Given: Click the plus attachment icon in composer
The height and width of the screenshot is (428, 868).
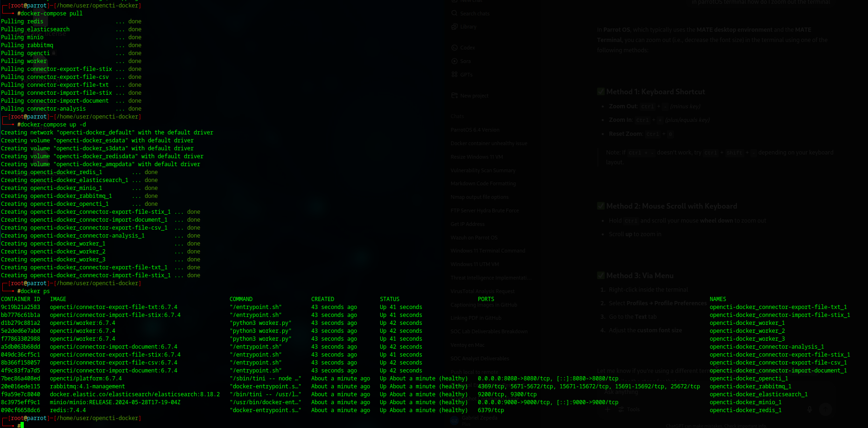Looking at the screenshot, I should coord(608,409).
